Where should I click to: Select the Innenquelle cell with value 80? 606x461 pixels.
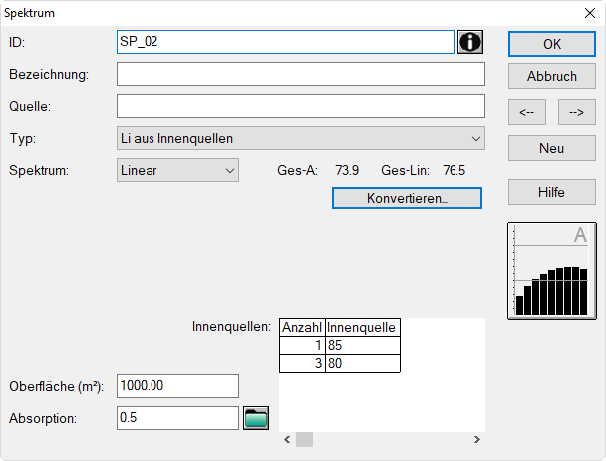pos(363,363)
